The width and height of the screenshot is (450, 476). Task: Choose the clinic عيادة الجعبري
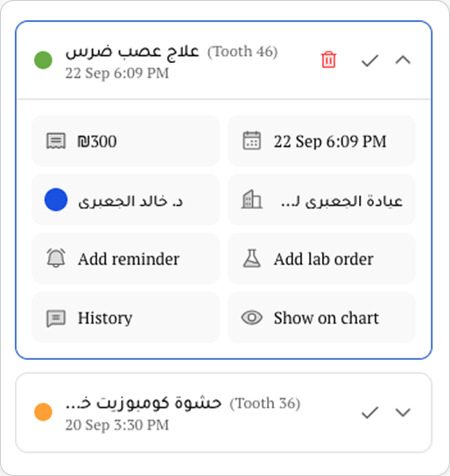pos(321,199)
